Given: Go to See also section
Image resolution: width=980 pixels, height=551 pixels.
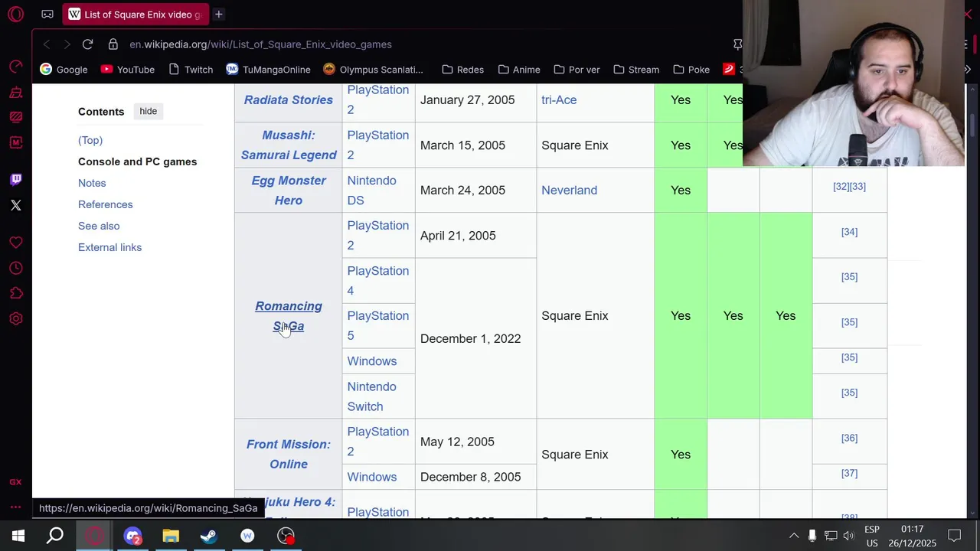Looking at the screenshot, I should 99,226.
